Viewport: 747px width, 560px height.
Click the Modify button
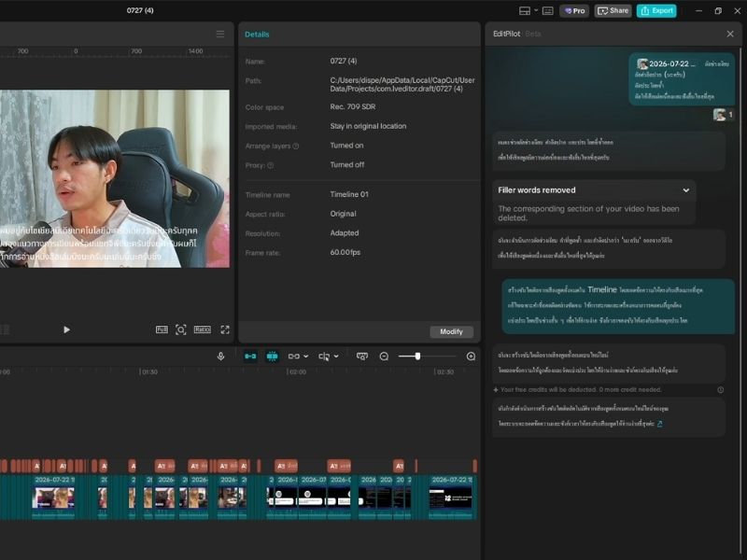pyautogui.click(x=451, y=332)
